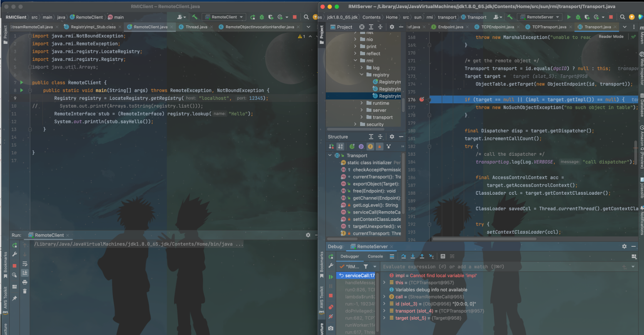The image size is (644, 335).
Task: Rerun RemoteClient from the Run panel
Action: [x=15, y=245]
